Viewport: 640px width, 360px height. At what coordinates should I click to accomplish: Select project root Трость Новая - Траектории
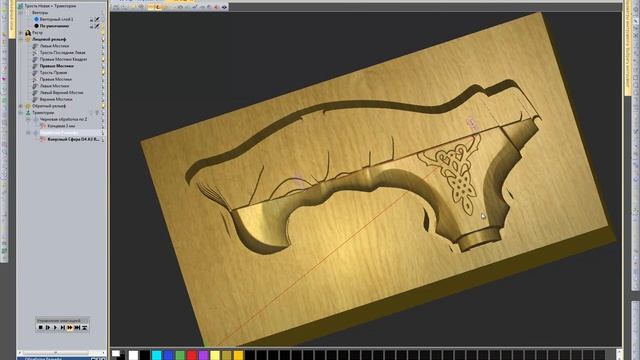pyautogui.click(x=50, y=6)
